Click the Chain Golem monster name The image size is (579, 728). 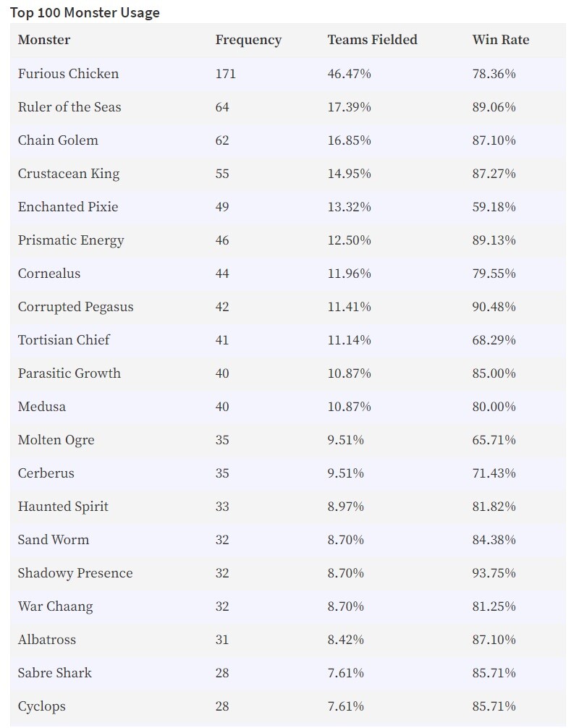58,140
